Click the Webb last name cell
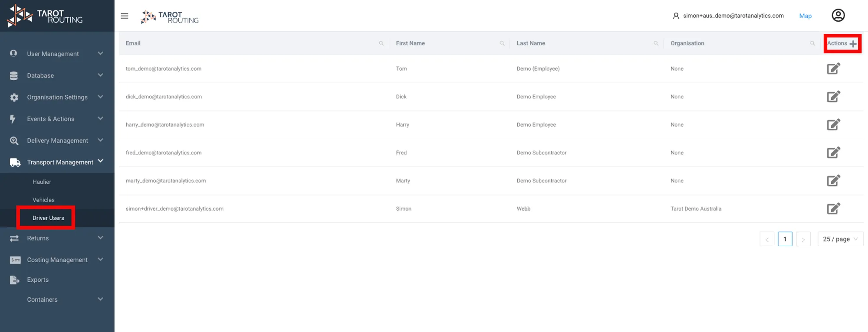The height and width of the screenshot is (332, 868). (x=523, y=208)
